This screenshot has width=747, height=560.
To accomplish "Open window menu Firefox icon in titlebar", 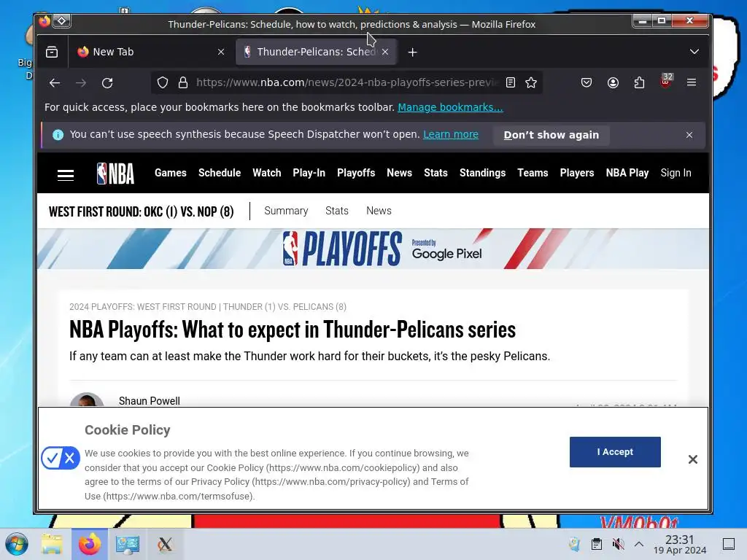I will coord(44,21).
